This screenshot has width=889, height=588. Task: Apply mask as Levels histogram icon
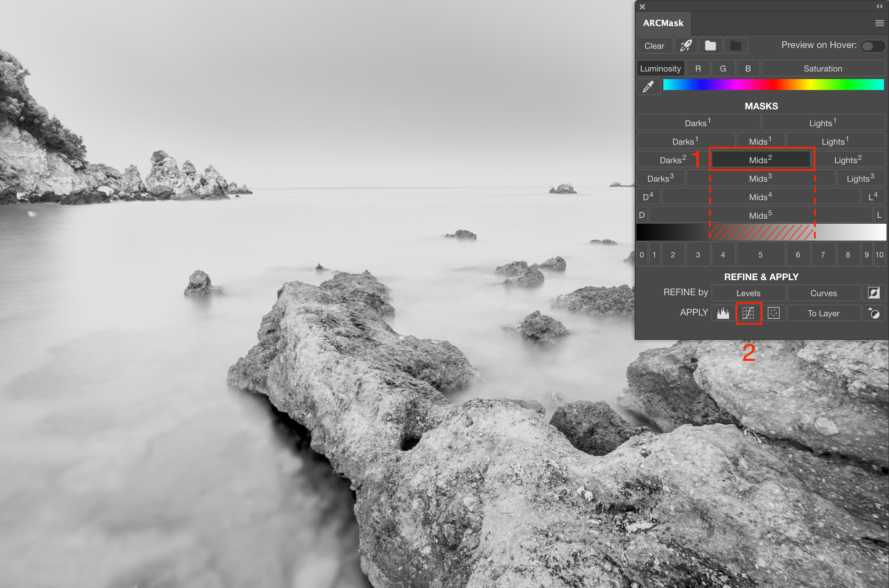[x=723, y=313]
